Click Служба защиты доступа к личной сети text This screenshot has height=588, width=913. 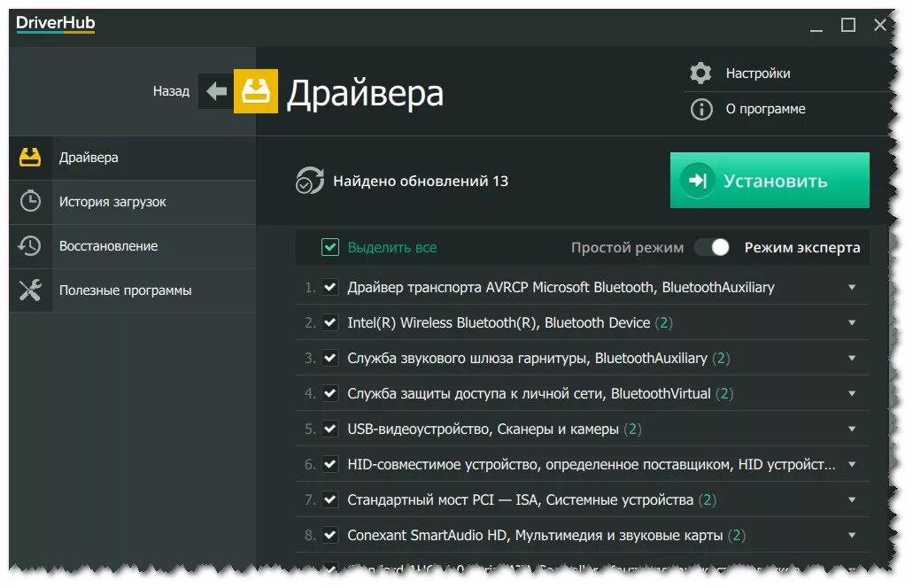coord(529,393)
